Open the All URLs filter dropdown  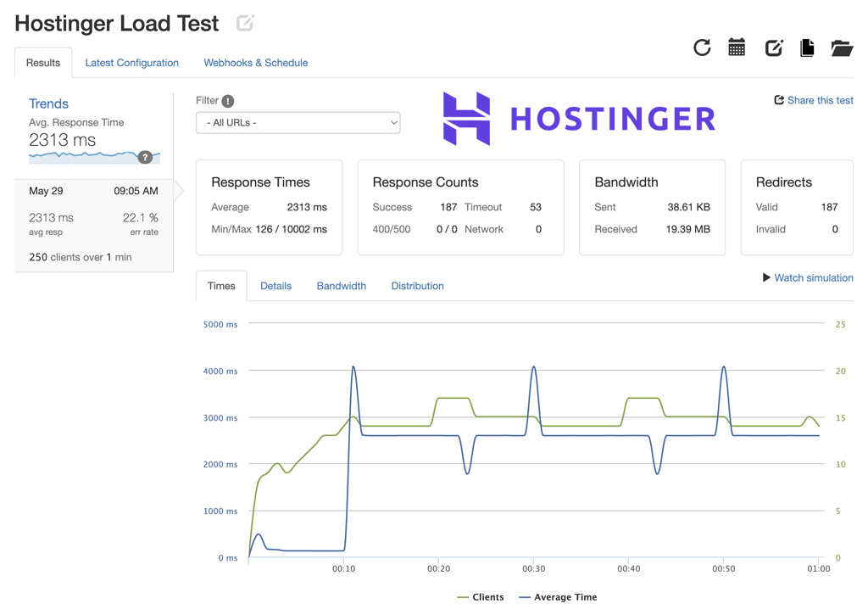tap(298, 122)
